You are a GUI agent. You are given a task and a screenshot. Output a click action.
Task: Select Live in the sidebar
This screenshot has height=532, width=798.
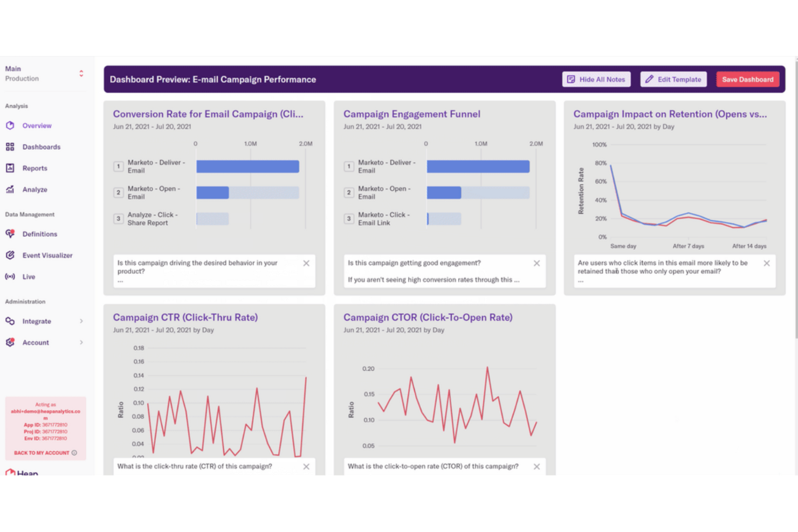(x=29, y=277)
